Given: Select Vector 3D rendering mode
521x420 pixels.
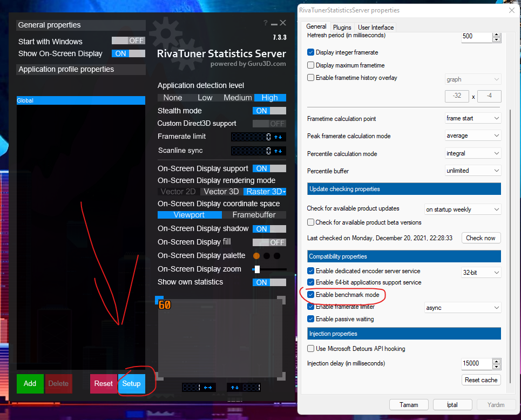Looking at the screenshot, I should (x=221, y=192).
